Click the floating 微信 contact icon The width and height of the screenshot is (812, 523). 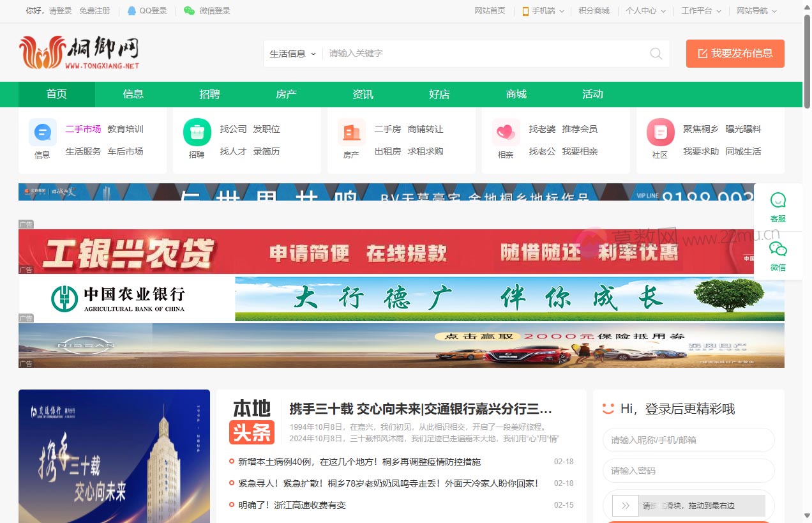[x=778, y=250]
